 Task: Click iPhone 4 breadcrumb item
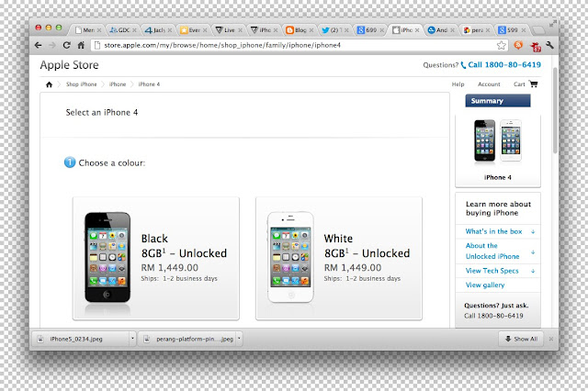click(149, 84)
